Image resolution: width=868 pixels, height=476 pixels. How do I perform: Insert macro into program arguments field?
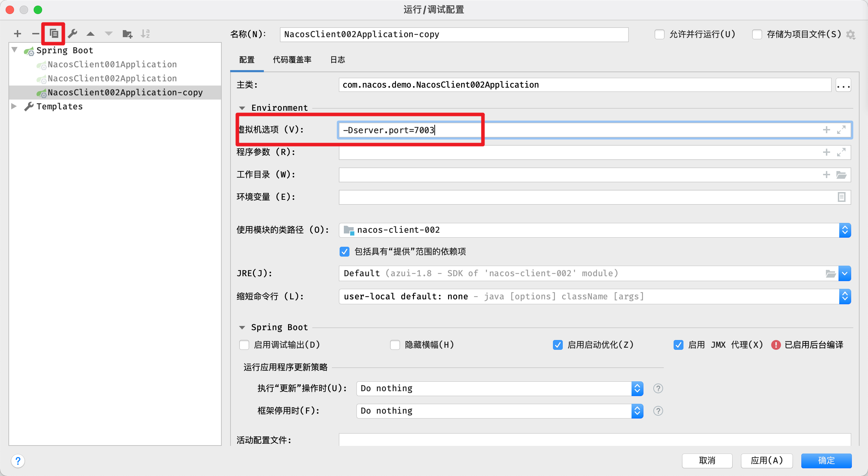(827, 152)
